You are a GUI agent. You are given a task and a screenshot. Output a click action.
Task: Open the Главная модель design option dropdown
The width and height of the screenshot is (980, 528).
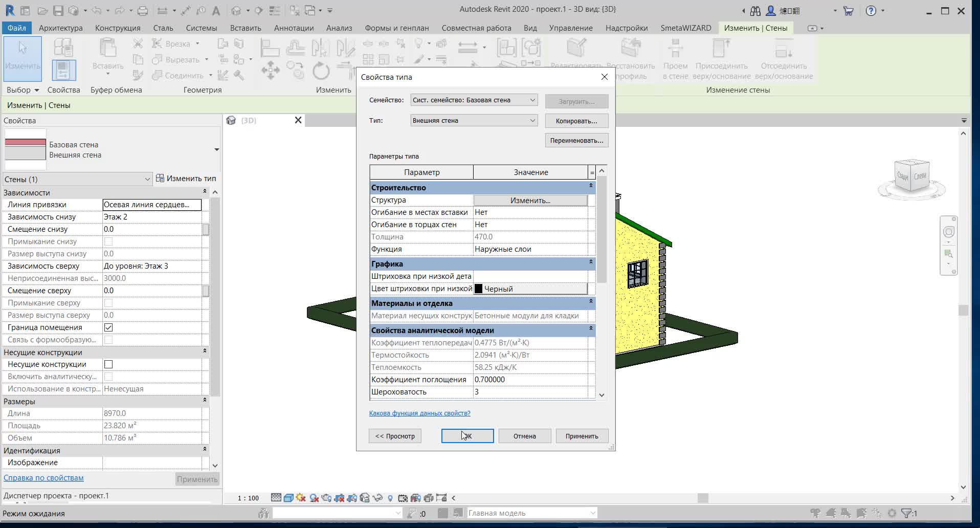point(532,513)
